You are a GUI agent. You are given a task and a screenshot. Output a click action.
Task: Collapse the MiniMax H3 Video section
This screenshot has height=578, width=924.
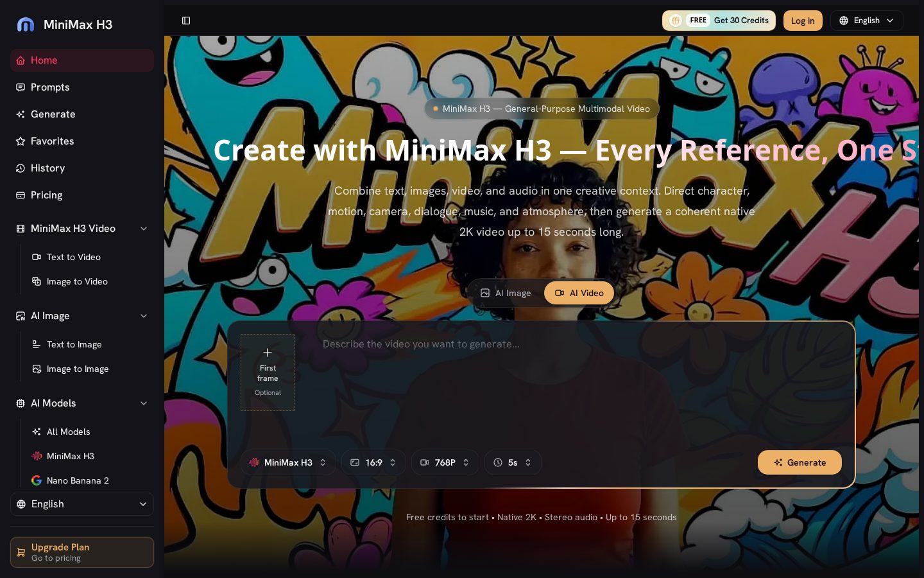pyautogui.click(x=144, y=229)
